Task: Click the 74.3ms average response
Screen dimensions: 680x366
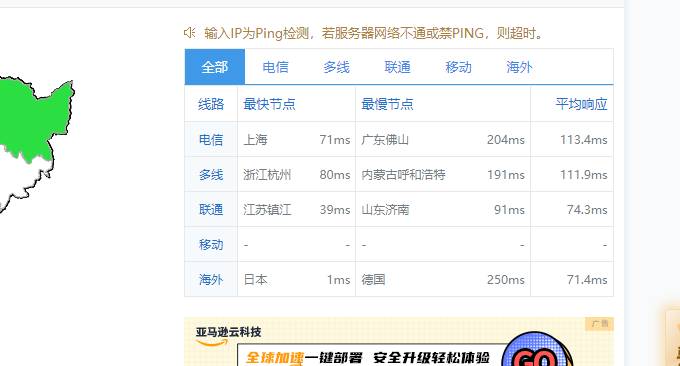Action: pyautogui.click(x=587, y=209)
